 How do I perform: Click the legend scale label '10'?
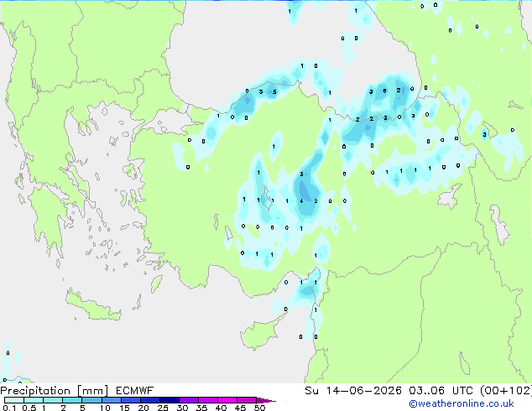click(x=105, y=408)
